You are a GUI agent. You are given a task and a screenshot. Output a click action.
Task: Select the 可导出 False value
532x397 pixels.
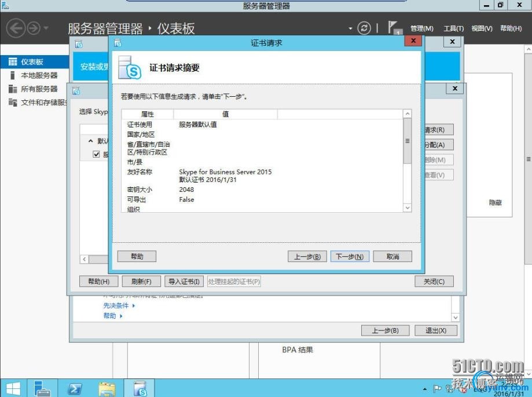click(186, 199)
